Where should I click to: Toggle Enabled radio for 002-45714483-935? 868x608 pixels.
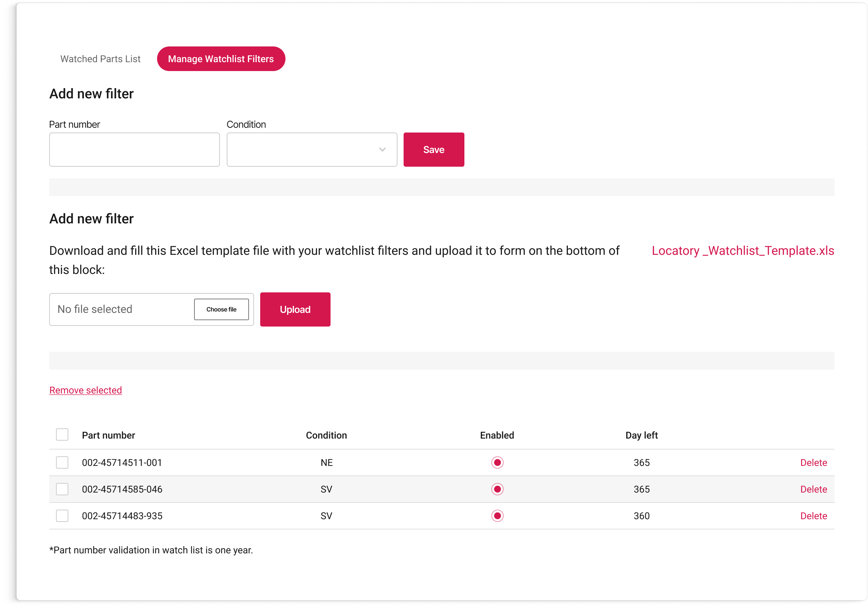click(x=497, y=516)
